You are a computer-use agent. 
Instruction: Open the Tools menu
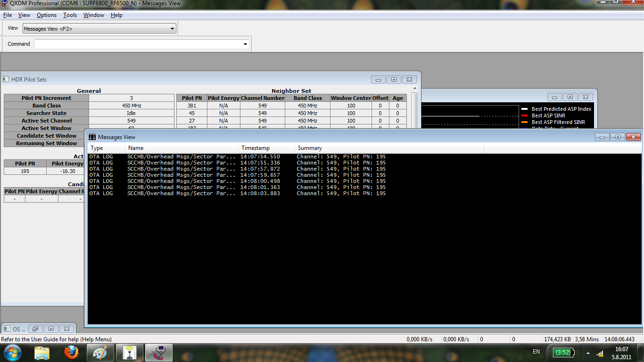[x=70, y=15]
